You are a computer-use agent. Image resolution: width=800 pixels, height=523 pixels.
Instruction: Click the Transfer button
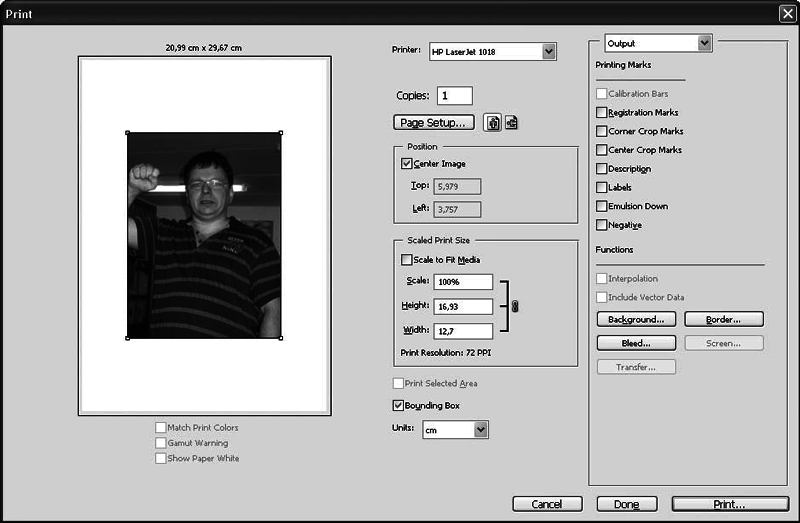636,367
